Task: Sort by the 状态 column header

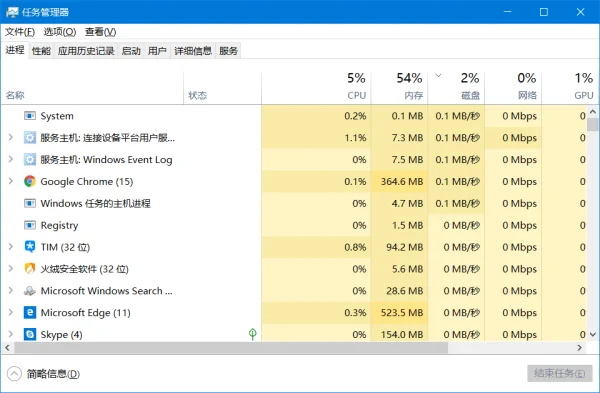Action: point(222,88)
